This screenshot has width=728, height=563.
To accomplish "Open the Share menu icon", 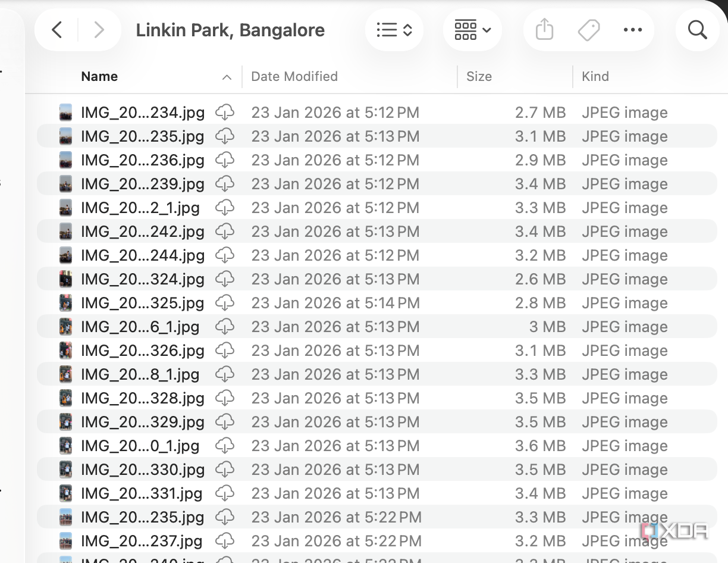I will pos(544,29).
